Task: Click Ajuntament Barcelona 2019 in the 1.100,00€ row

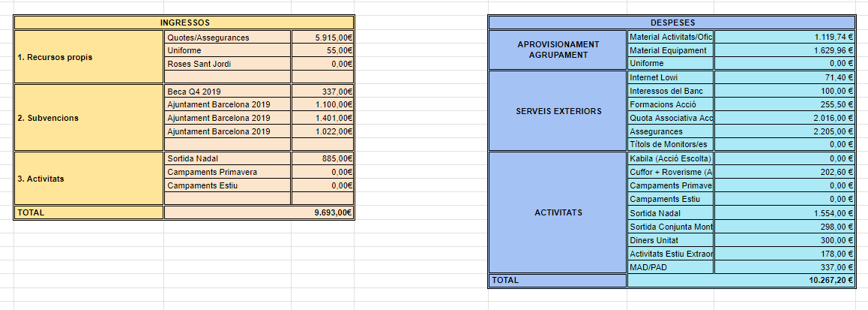Action: [228, 104]
